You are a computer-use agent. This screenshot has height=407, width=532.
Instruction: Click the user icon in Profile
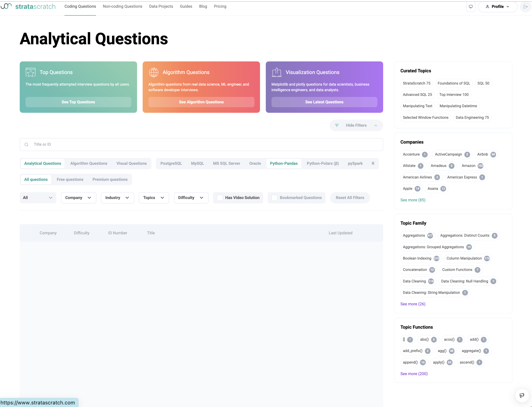(x=487, y=7)
